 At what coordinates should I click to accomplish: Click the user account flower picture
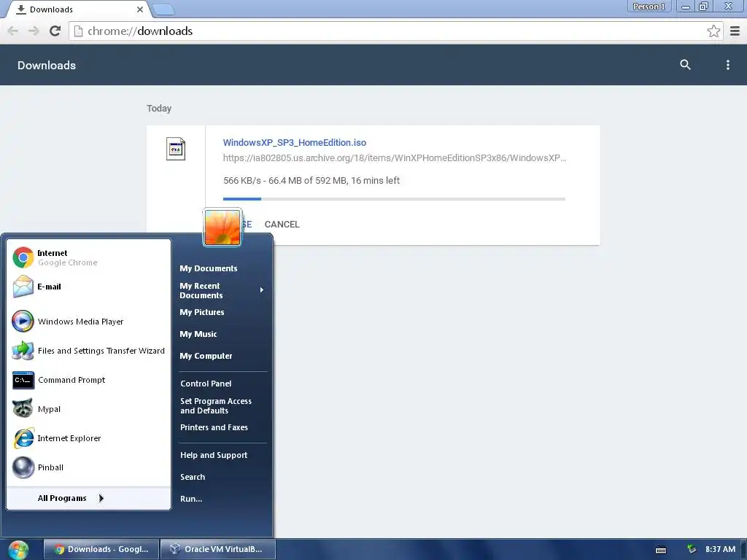(222, 227)
